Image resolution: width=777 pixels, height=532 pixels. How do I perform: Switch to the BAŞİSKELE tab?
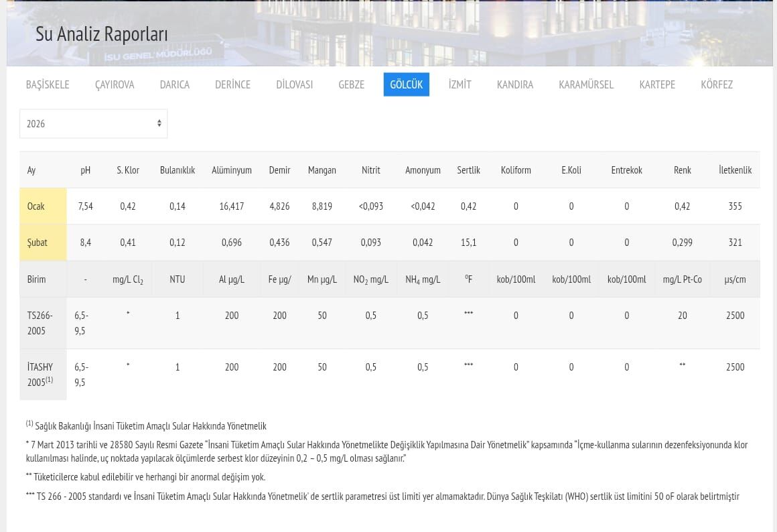click(48, 84)
